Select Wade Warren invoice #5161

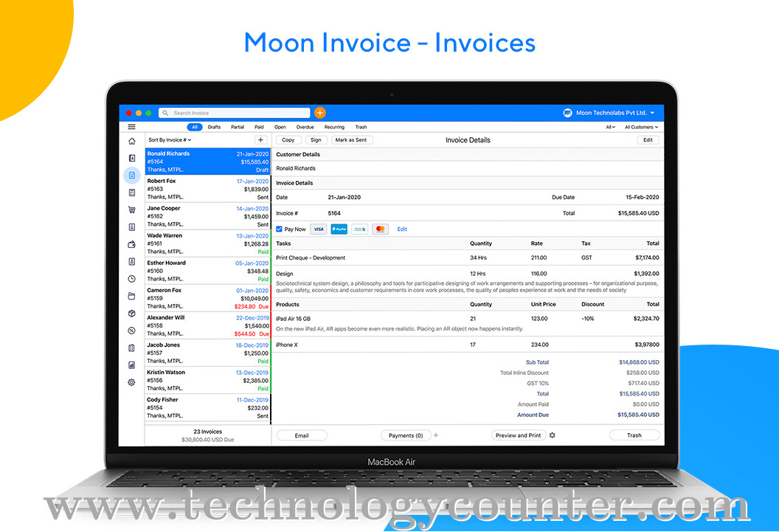[208, 243]
